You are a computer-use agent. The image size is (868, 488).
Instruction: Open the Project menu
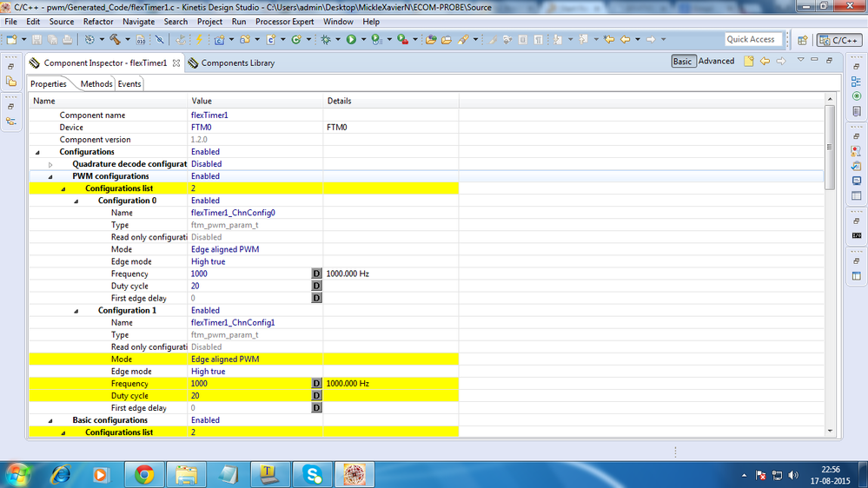coord(209,22)
